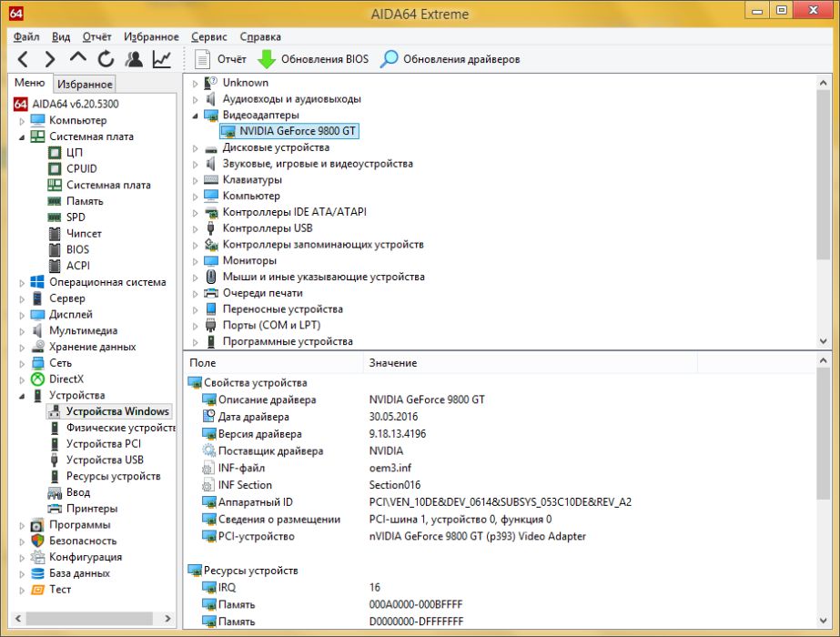Click the Отчёт report toolbar button
This screenshot has height=637, width=840.
(220, 59)
